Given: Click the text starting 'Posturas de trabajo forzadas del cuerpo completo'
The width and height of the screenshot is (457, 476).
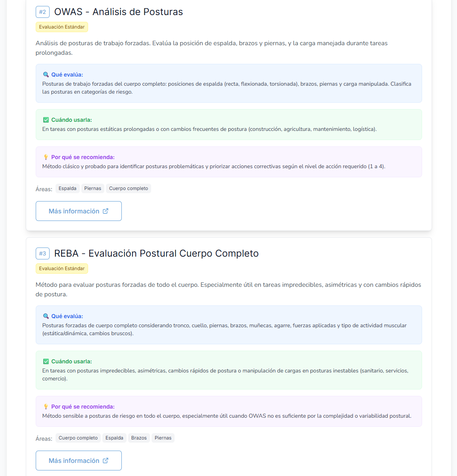Looking at the screenshot, I should [227, 88].
